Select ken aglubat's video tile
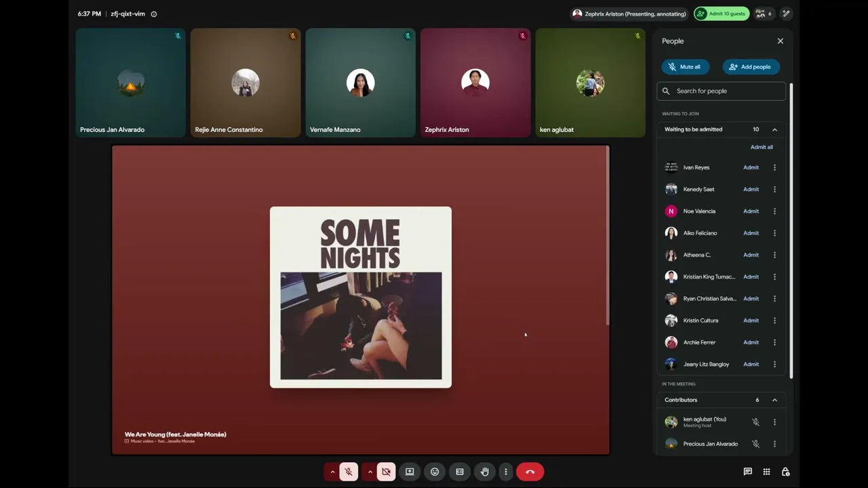 click(590, 83)
